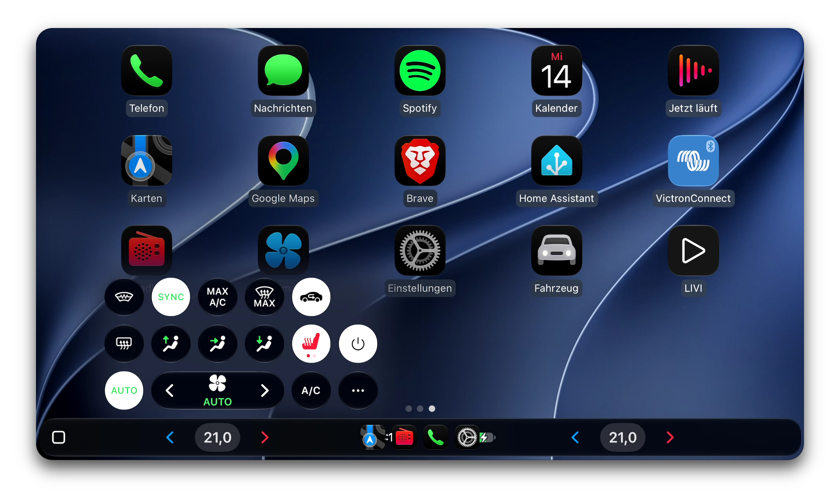Launch Google Maps
The image size is (840, 504).
[283, 161]
